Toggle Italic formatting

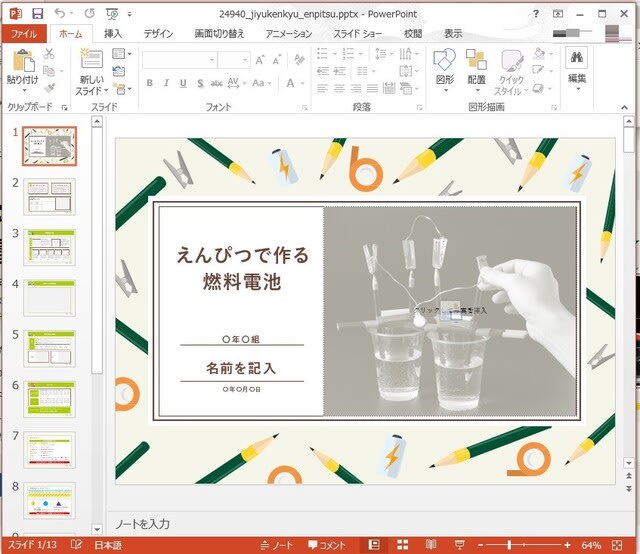166,83
